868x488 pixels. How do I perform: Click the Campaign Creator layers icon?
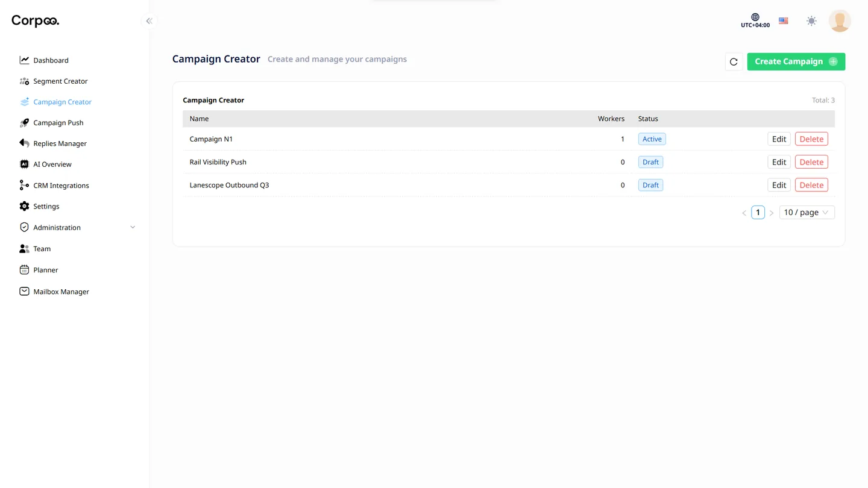[24, 102]
